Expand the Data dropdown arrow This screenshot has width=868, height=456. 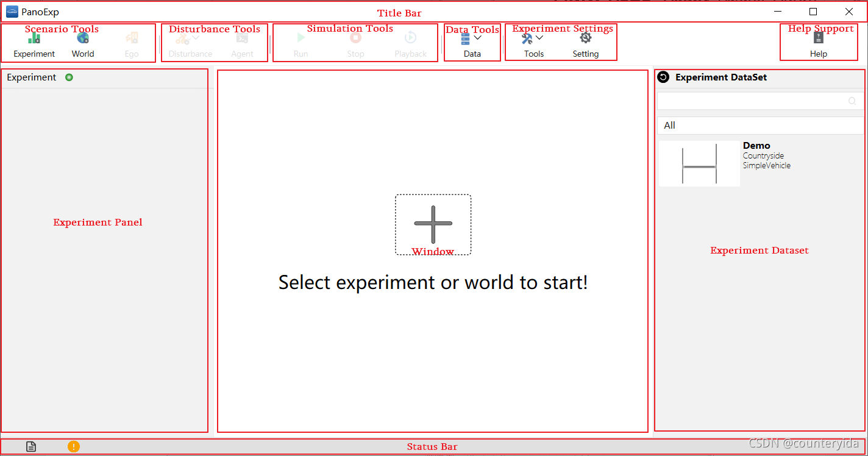(x=478, y=38)
